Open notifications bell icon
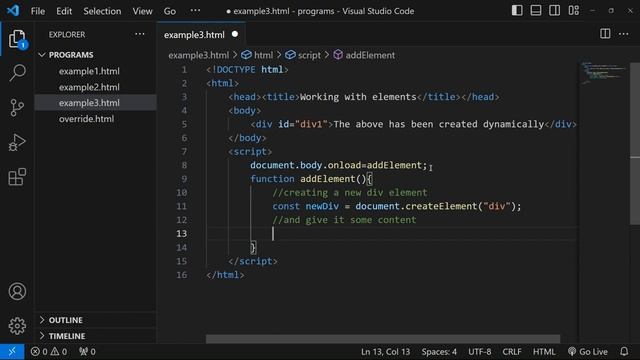The image size is (640, 360). tap(624, 351)
